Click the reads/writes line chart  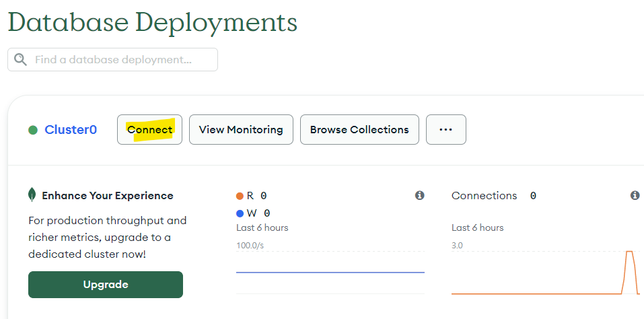(330, 272)
